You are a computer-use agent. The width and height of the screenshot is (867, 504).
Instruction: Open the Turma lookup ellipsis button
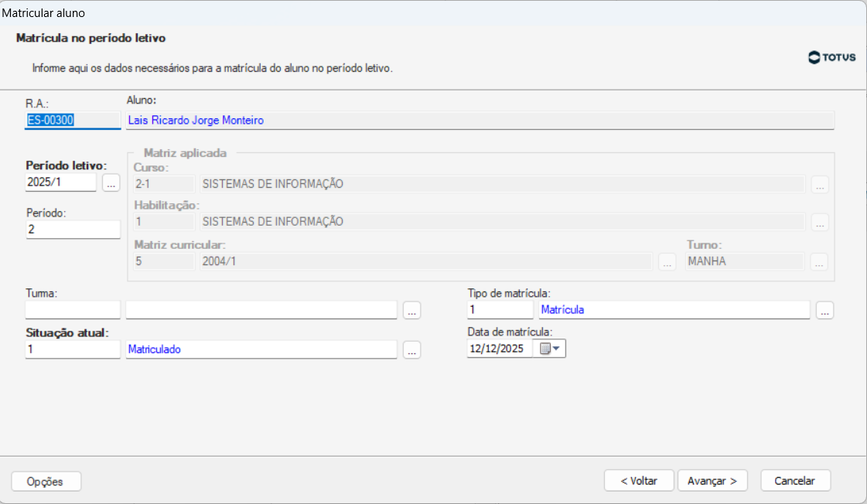click(x=412, y=310)
